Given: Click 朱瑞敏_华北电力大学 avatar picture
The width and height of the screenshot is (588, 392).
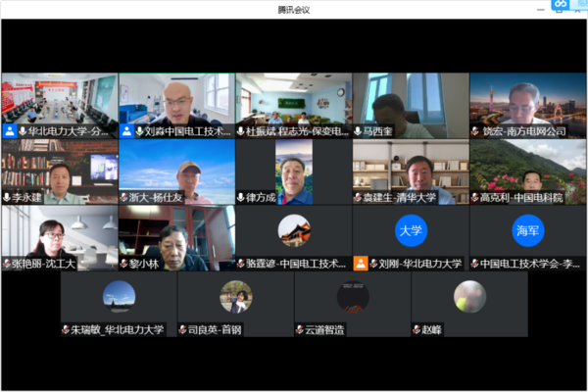Looking at the screenshot, I should coord(118,296).
